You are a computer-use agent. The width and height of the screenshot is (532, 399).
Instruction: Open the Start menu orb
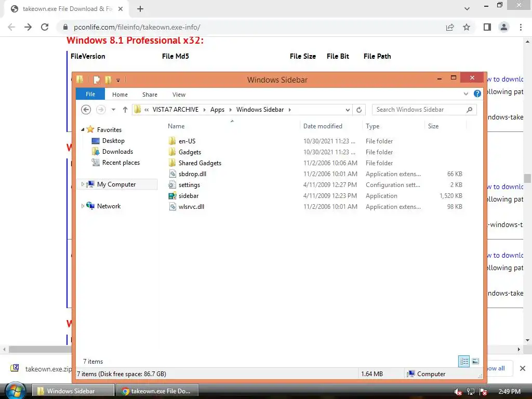(15, 391)
